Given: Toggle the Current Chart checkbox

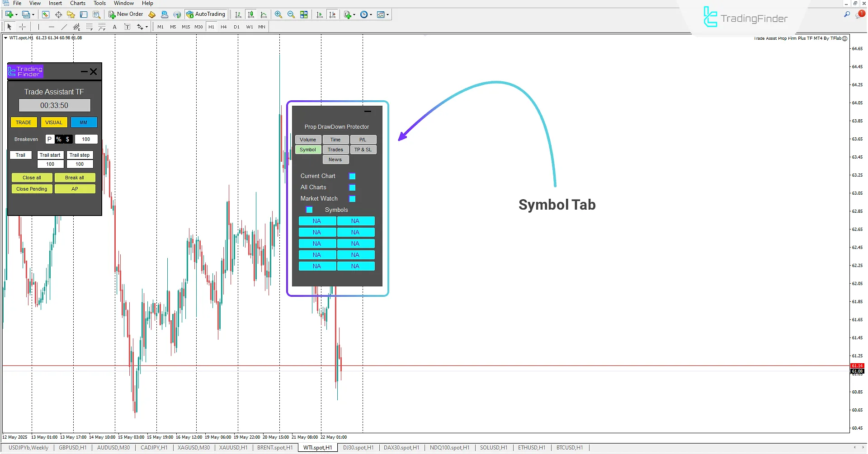Looking at the screenshot, I should point(352,176).
